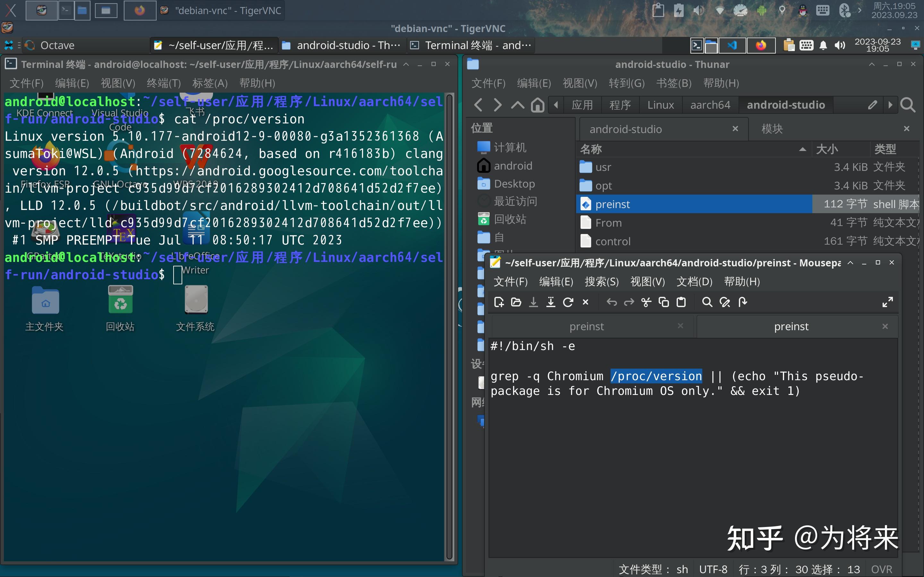The height and width of the screenshot is (577, 924).
Task: Click the Undo icon in Mousepad
Action: pos(611,302)
